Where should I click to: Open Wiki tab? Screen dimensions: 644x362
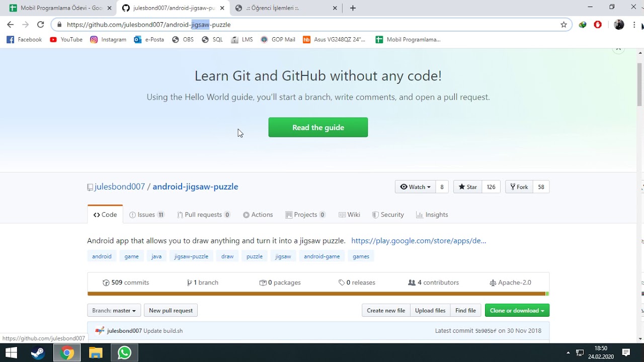click(349, 215)
